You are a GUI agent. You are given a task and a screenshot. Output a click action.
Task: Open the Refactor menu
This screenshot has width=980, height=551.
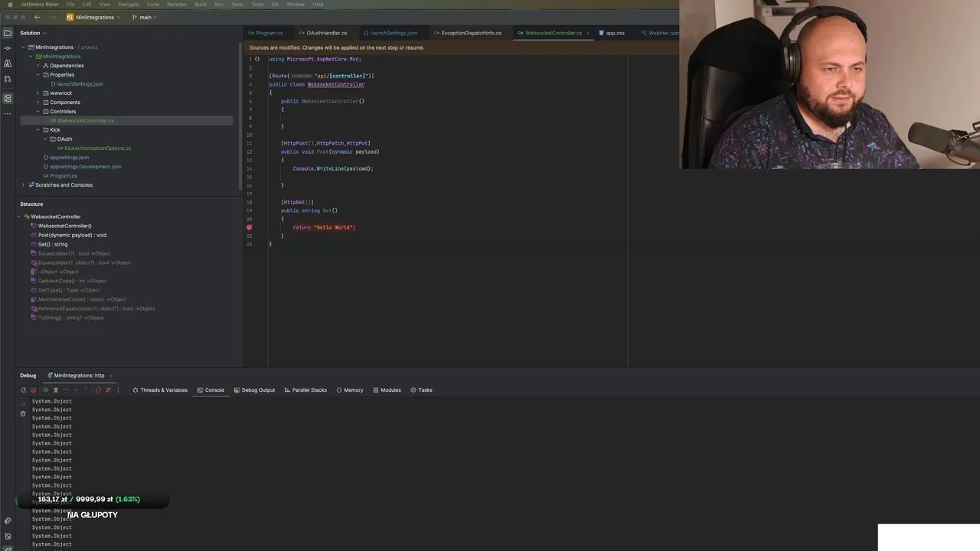177,5
